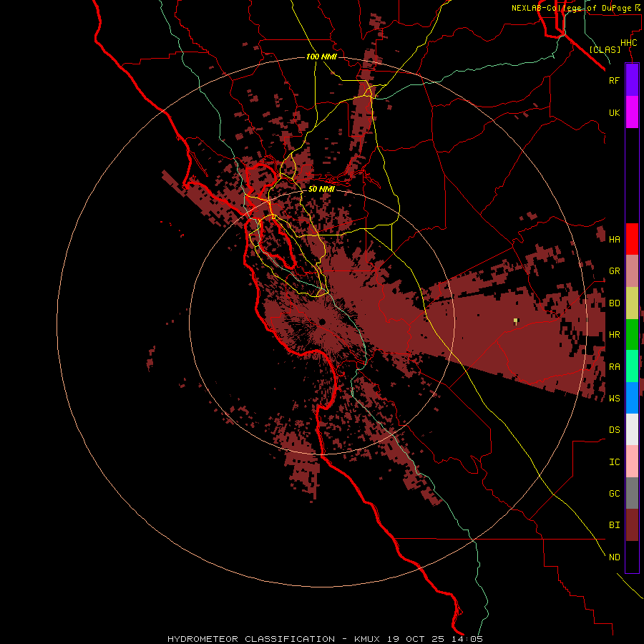Click the DS white legend swatch

click(632, 429)
